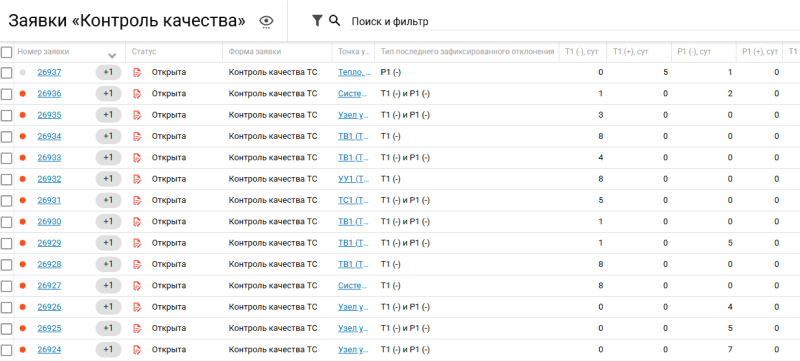The height and width of the screenshot is (361, 800).
Task: Click the orange indicator dot for 26934
Action: click(22, 137)
